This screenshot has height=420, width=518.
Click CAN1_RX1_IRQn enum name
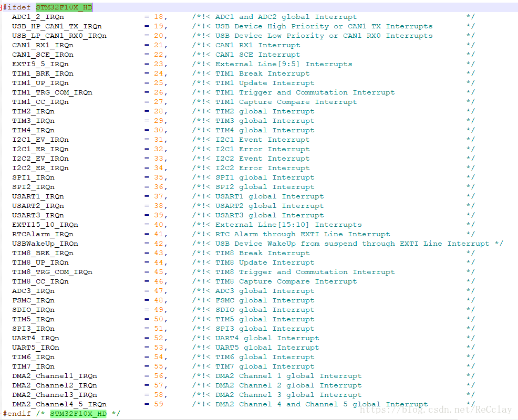tap(43, 45)
